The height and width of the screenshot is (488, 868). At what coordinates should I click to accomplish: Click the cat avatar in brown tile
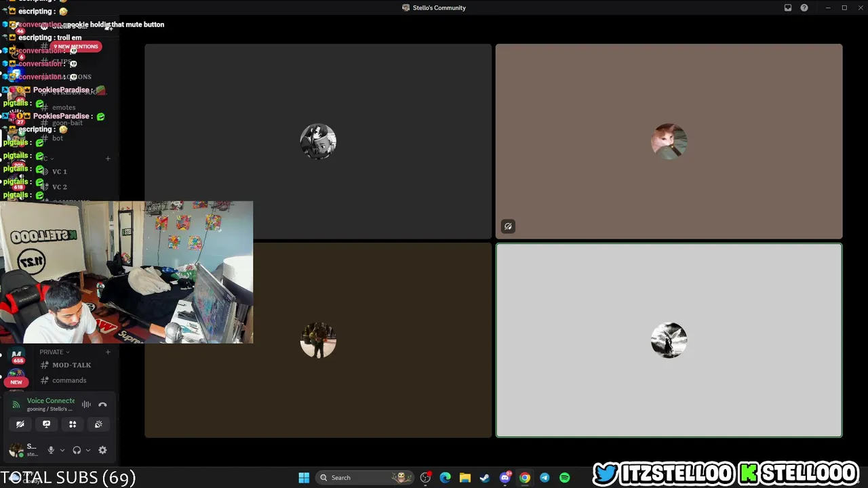(x=669, y=142)
